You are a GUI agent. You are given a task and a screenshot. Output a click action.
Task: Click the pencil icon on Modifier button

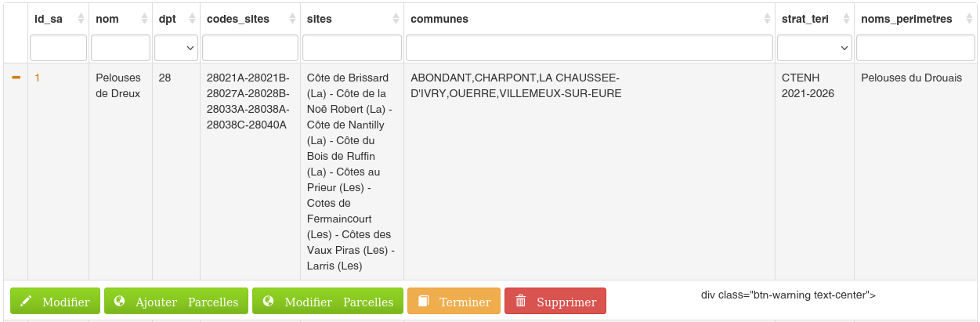(x=26, y=302)
